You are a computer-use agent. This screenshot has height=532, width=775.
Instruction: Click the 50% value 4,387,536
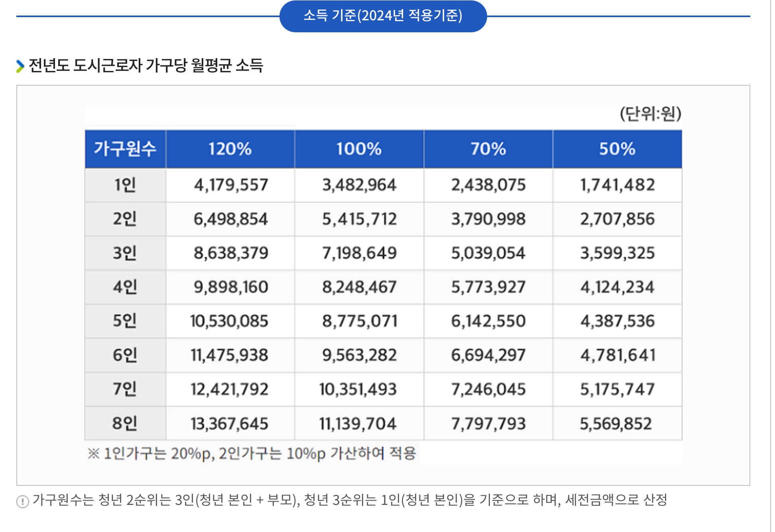pos(617,321)
